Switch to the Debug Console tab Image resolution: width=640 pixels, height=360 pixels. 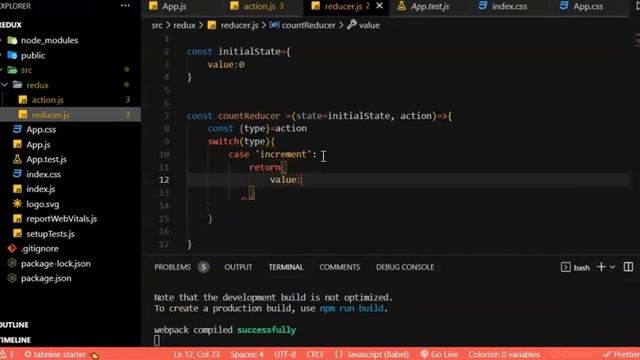pyautogui.click(x=405, y=267)
